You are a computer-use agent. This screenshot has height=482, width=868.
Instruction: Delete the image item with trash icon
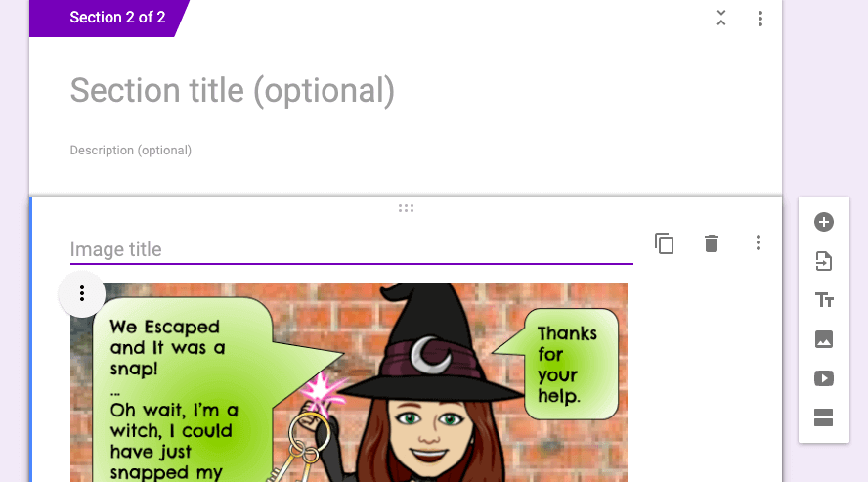pyautogui.click(x=712, y=242)
